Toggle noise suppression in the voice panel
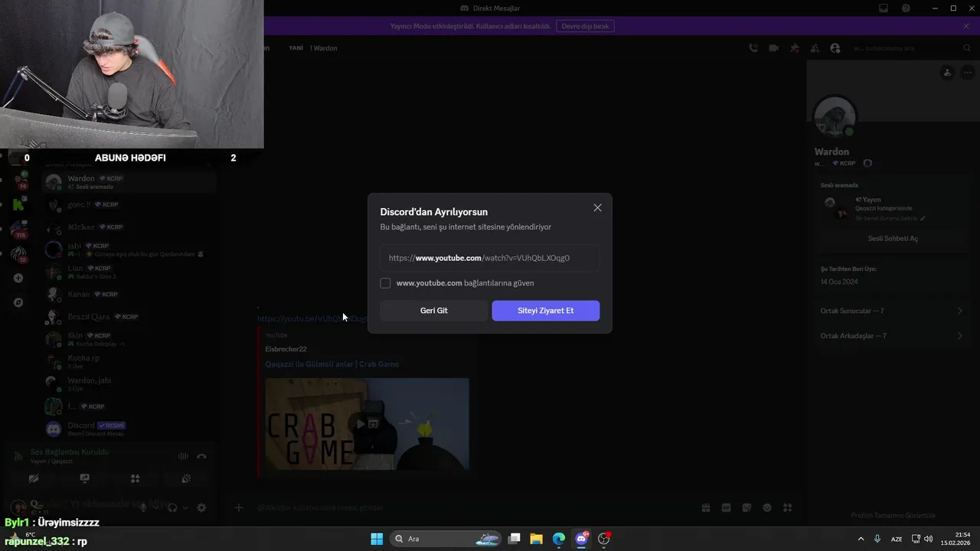The width and height of the screenshot is (980, 551). 183,456
